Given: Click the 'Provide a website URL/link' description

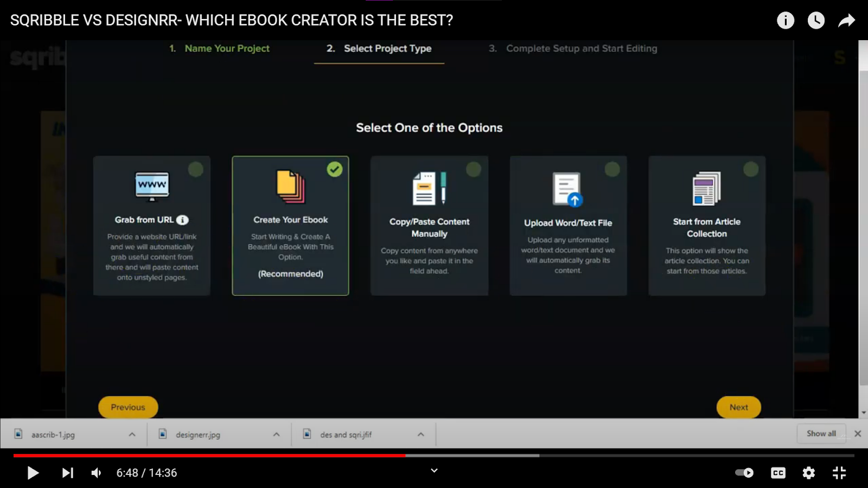Looking at the screenshot, I should (152, 257).
